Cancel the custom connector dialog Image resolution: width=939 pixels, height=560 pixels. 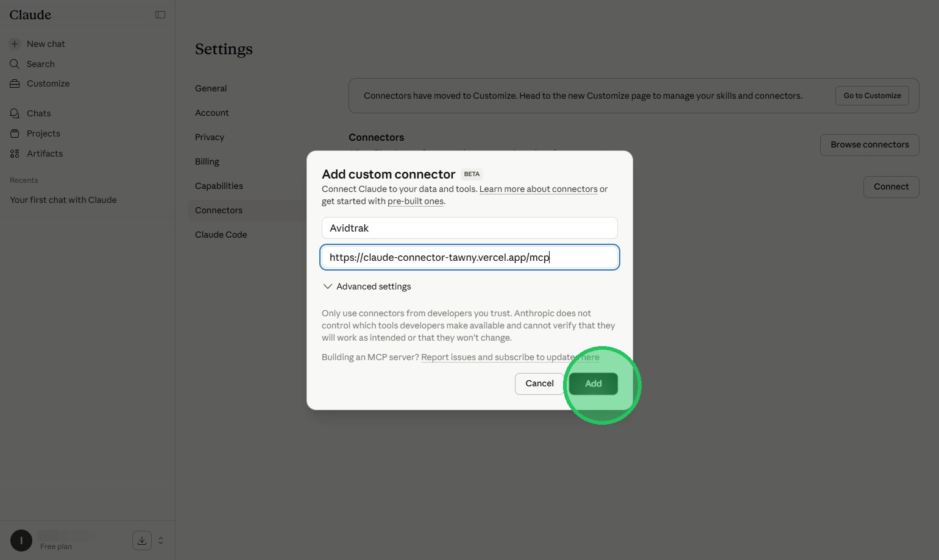[x=539, y=384]
